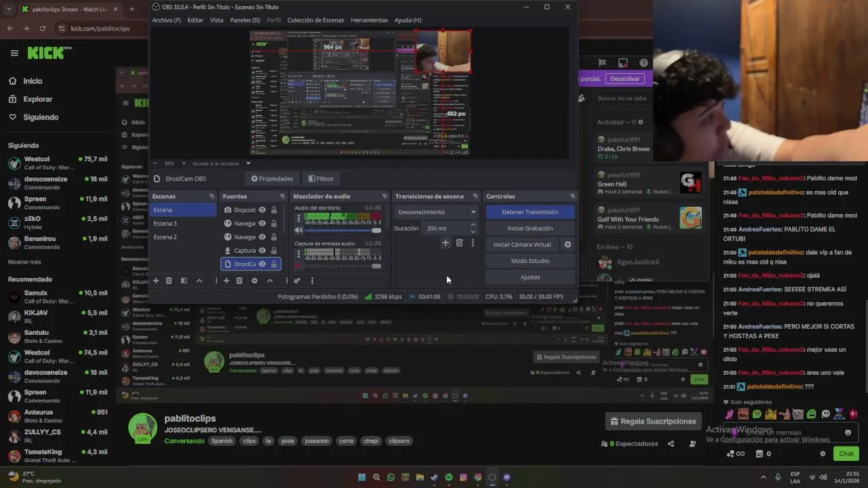Screen dimensions: 868x488
Task: Open Audio del escritorio options dots
Action: [x=298, y=218]
